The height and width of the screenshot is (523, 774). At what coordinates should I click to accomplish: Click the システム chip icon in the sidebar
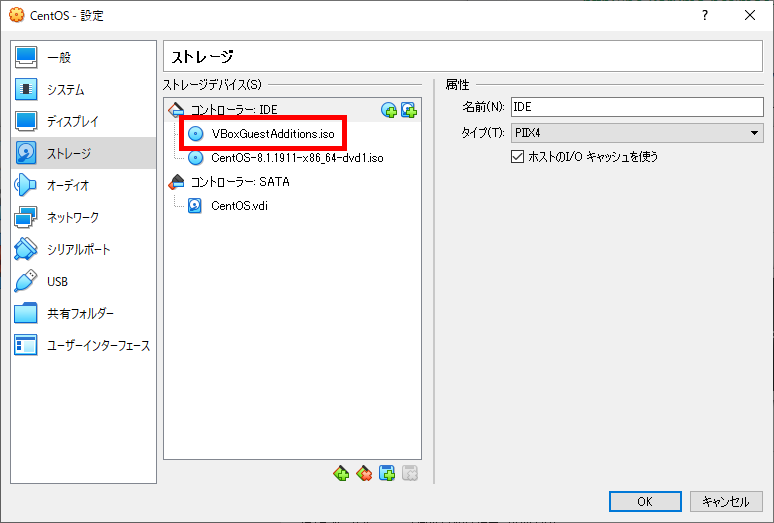point(26,89)
